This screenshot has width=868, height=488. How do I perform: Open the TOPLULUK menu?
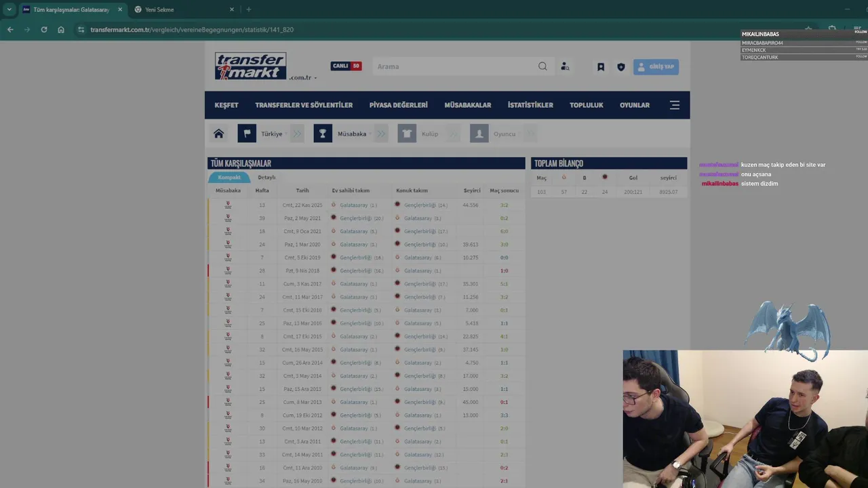pos(587,105)
